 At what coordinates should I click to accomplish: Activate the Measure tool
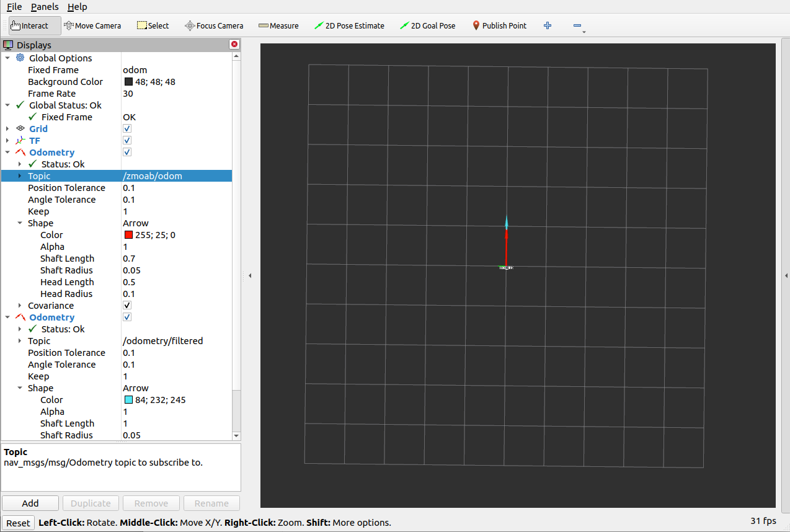(x=278, y=25)
